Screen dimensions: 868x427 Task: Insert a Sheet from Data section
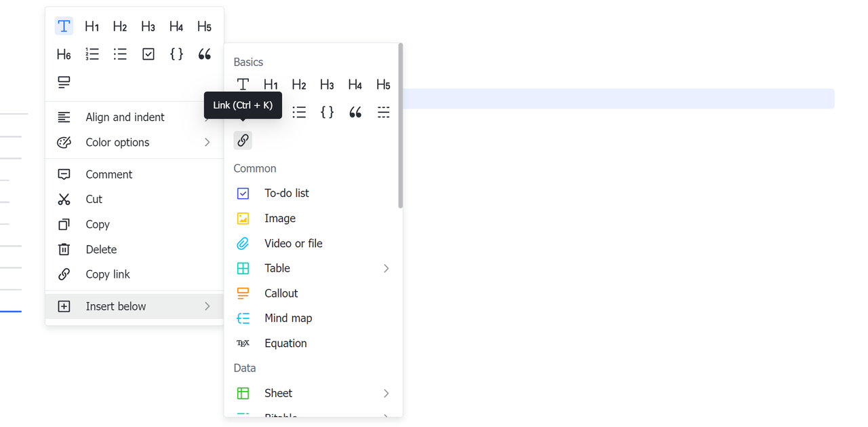312,393
